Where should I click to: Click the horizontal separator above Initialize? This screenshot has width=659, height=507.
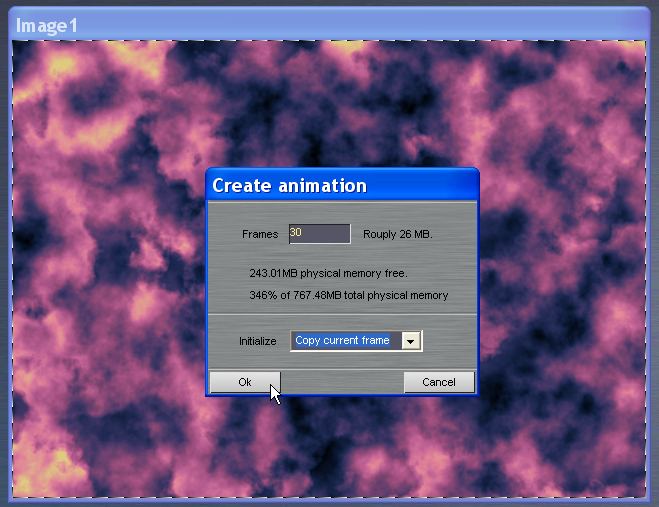tap(342, 316)
